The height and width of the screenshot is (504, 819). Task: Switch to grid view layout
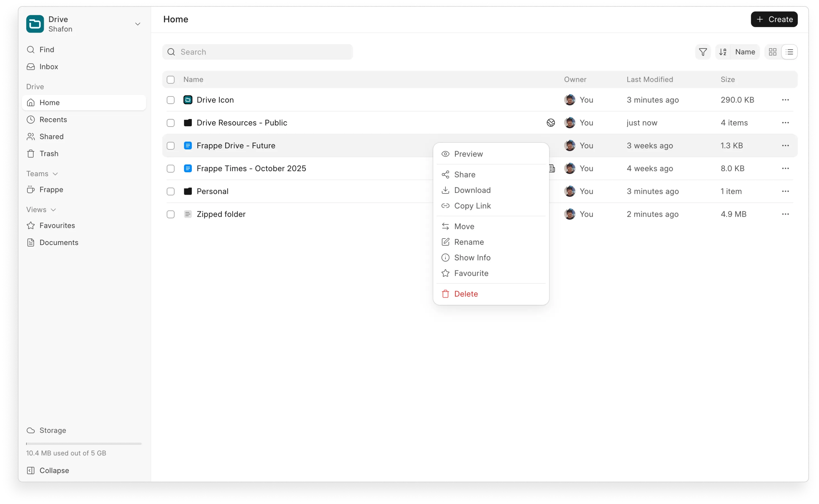click(772, 52)
